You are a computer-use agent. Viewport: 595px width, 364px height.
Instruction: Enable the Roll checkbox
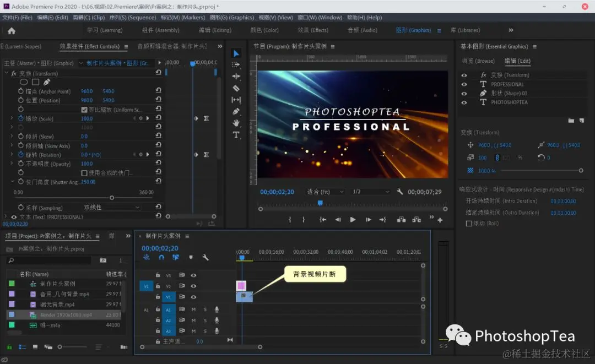tap(469, 224)
